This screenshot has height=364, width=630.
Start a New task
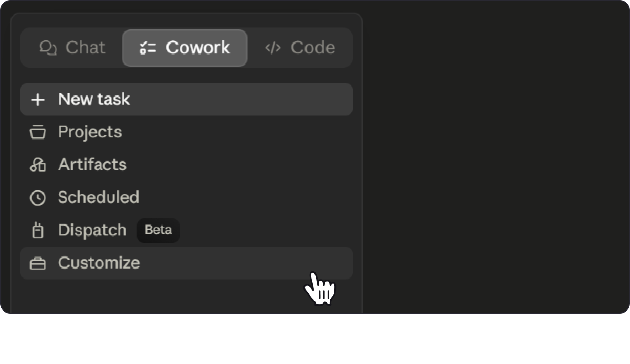186,99
